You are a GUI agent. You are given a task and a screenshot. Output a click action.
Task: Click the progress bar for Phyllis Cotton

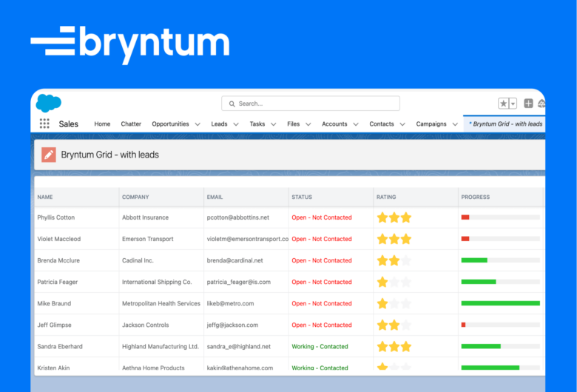[501, 217]
